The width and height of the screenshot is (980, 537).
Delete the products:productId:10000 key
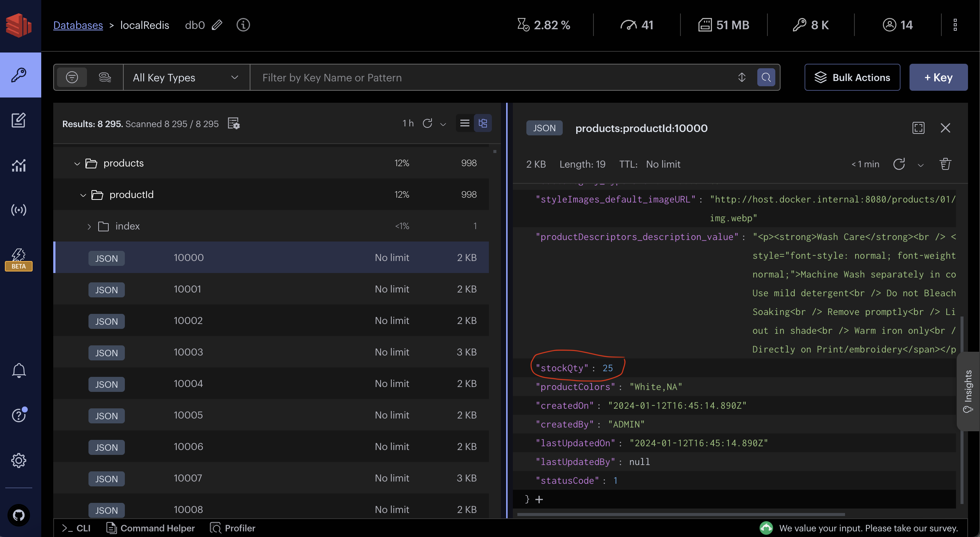(946, 164)
